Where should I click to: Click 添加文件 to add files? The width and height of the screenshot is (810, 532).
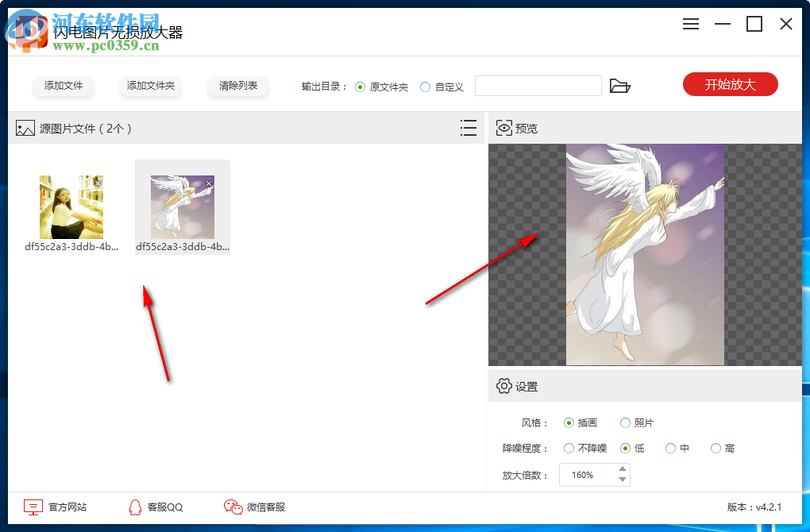(x=64, y=85)
